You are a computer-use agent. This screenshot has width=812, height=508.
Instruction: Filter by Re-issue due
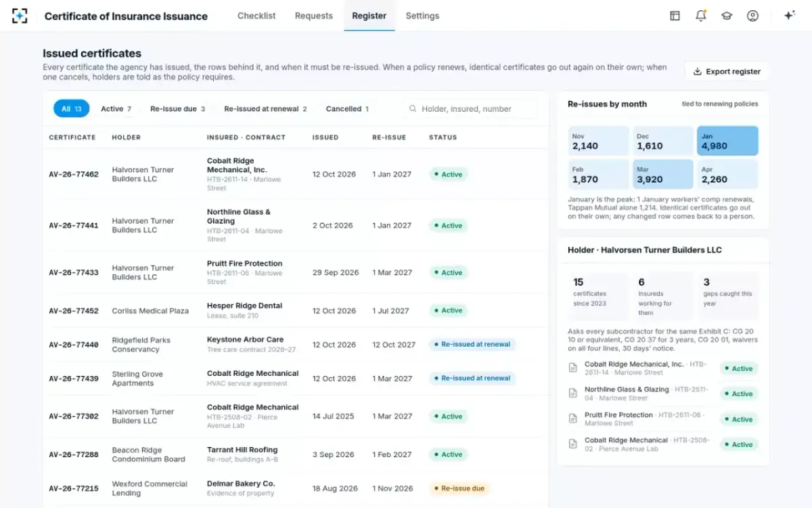click(x=177, y=108)
